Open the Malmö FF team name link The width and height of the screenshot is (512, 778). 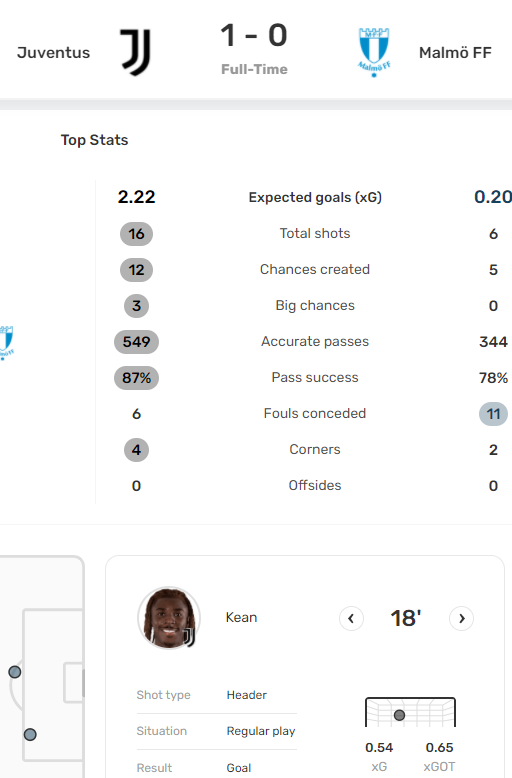tap(455, 53)
